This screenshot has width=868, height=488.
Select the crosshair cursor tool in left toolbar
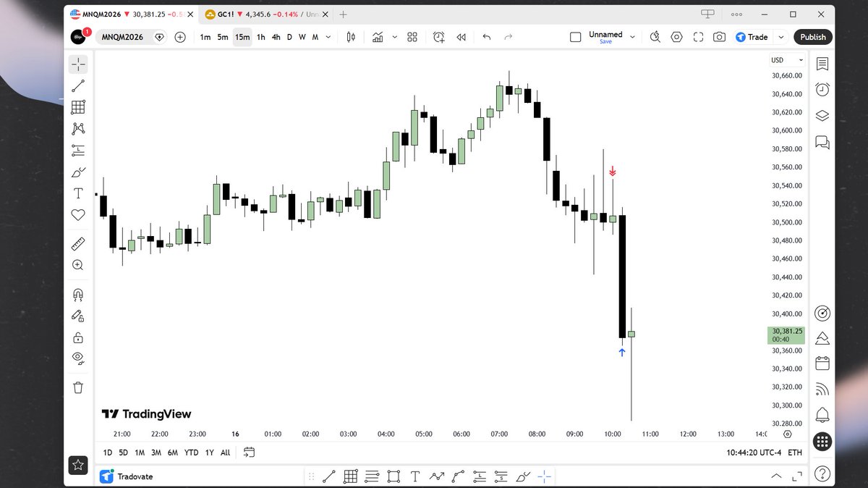pyautogui.click(x=78, y=64)
